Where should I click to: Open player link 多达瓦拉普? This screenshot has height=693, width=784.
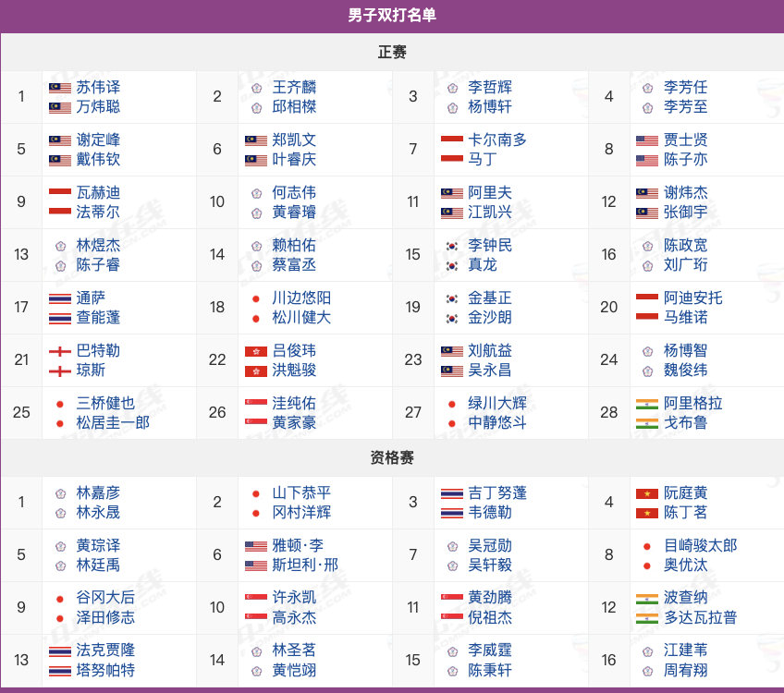pyautogui.click(x=700, y=618)
